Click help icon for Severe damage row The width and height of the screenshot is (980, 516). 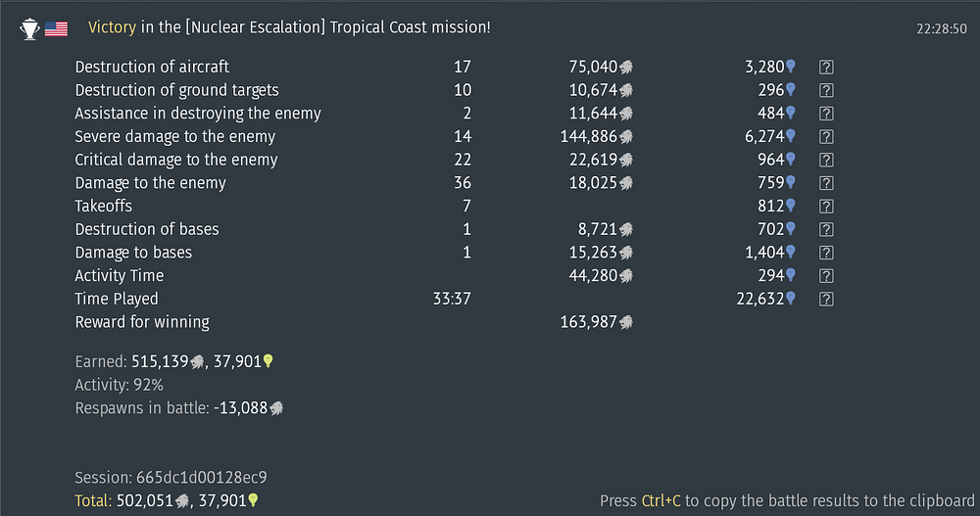point(826,137)
